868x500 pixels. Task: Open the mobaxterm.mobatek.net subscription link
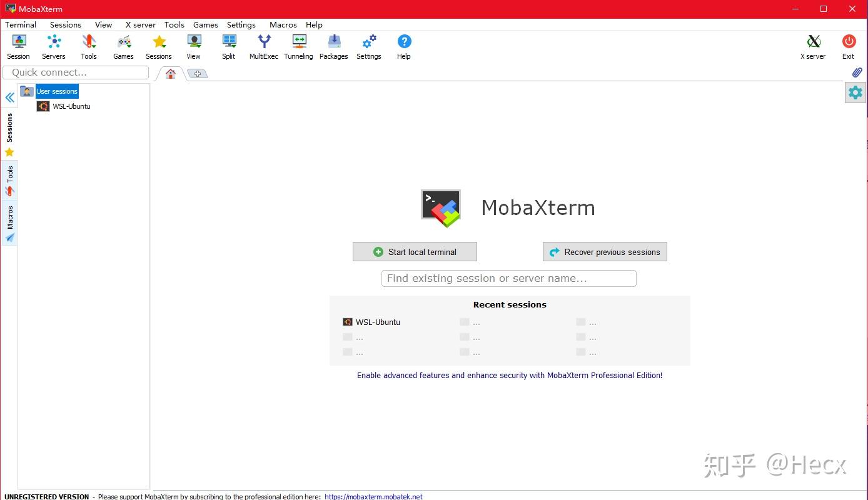point(373,496)
